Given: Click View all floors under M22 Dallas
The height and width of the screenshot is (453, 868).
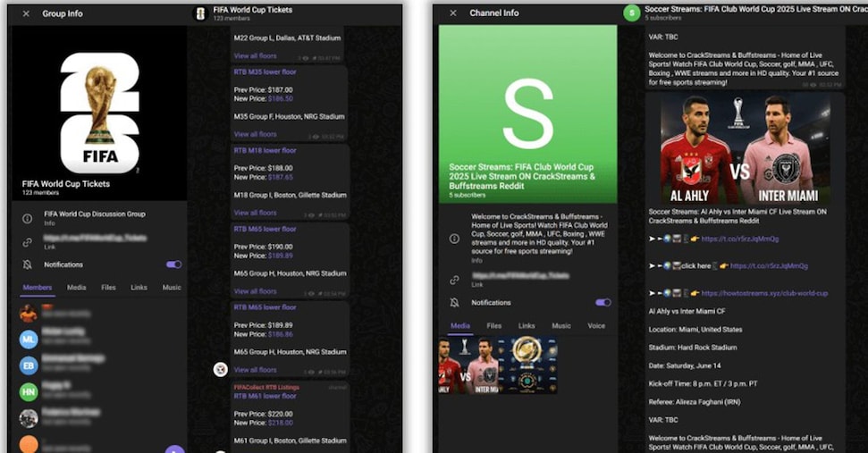Looking at the screenshot, I should 255,56.
